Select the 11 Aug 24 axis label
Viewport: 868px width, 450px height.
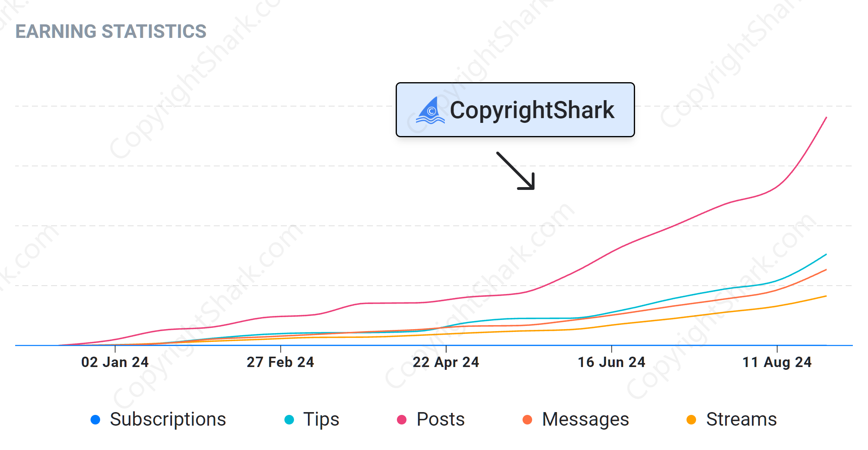tap(777, 362)
